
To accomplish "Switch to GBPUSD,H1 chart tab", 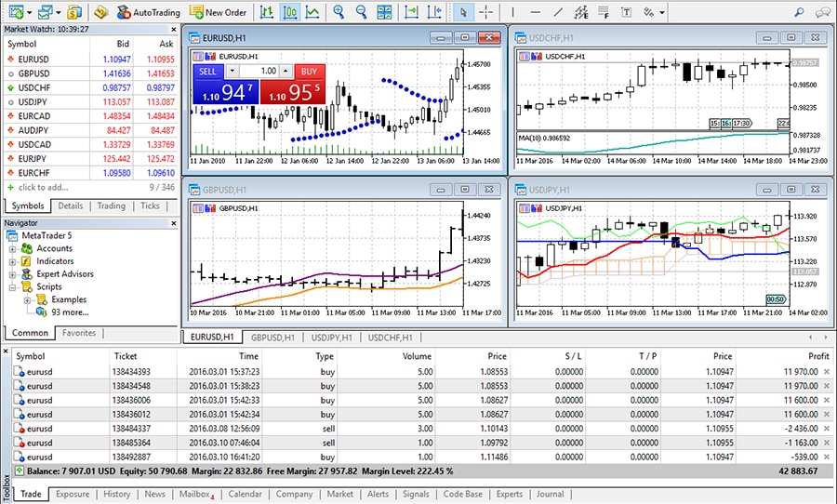I will pos(272,338).
